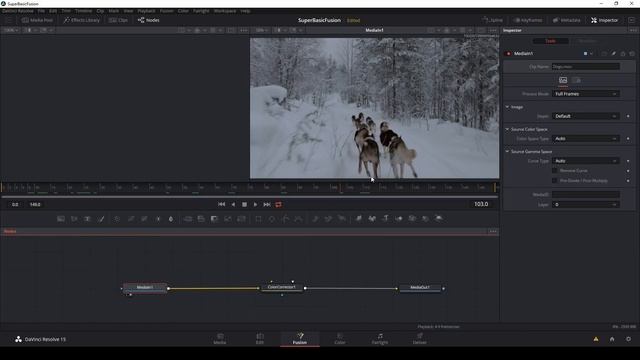Add a Hue Curves tool from the toolbar
640x360 pixels.
144,219
